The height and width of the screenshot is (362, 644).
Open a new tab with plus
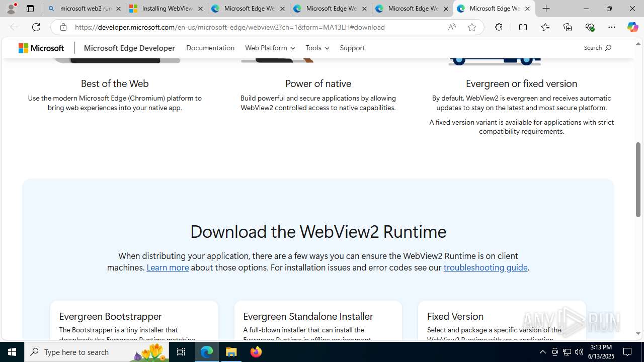coord(546,9)
